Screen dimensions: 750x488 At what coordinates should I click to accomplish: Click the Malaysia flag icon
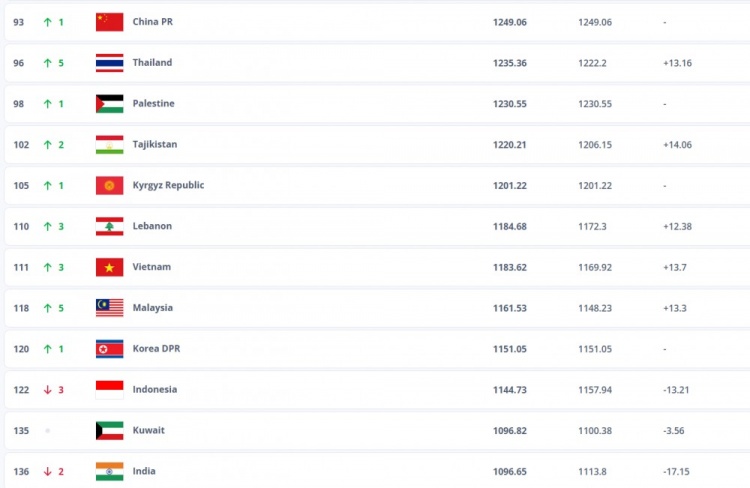click(109, 308)
